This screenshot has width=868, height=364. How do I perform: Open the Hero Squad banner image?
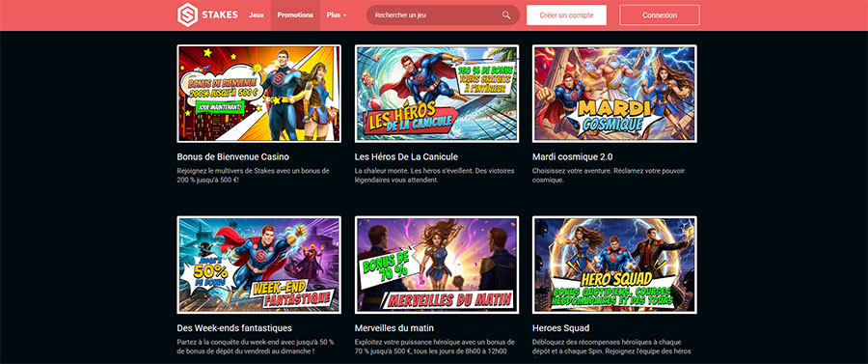(614, 265)
